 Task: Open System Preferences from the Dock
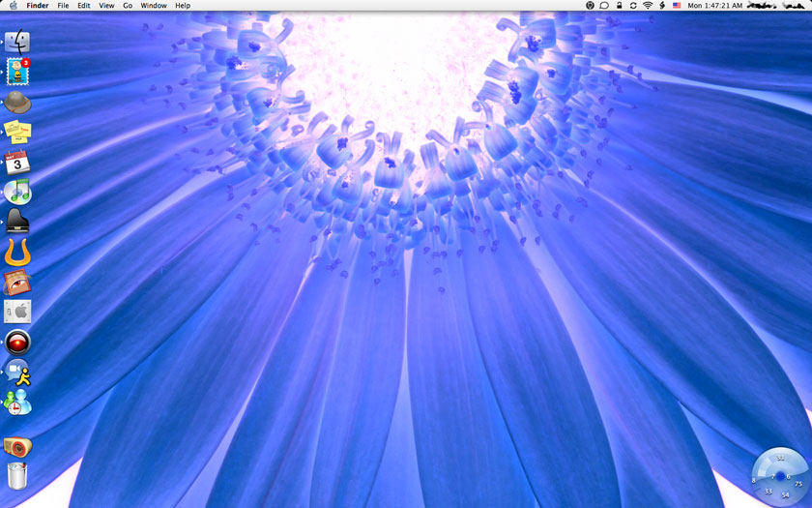(x=17, y=312)
